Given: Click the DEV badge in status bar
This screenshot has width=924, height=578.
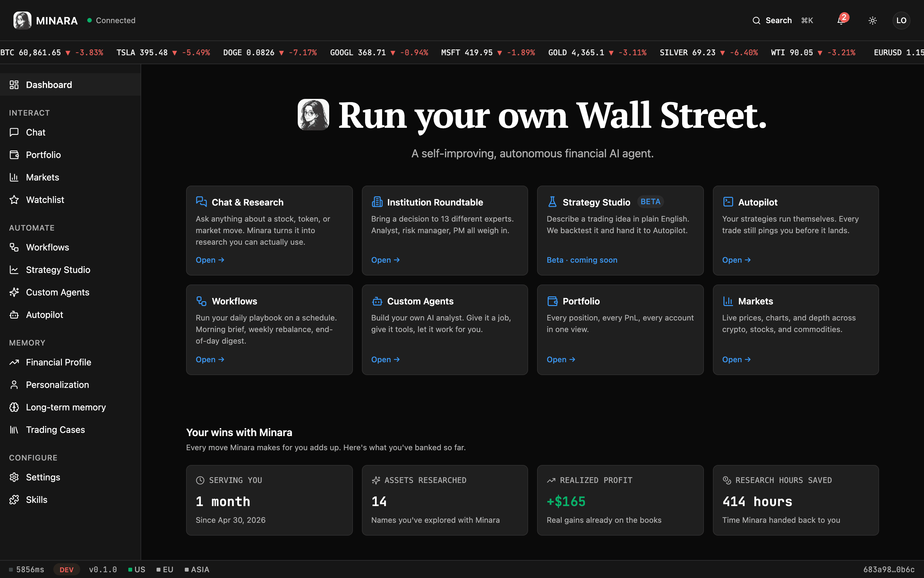Looking at the screenshot, I should [x=66, y=570].
